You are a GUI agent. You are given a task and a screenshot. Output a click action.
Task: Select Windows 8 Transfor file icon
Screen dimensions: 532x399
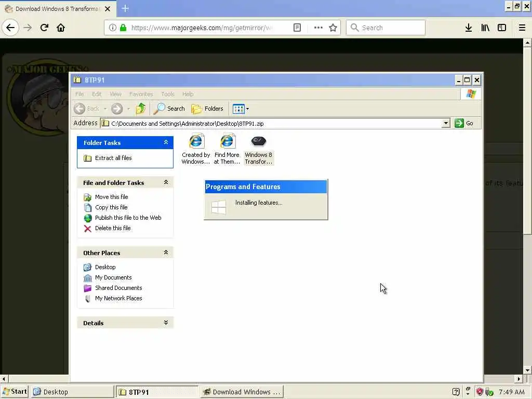[259, 149]
